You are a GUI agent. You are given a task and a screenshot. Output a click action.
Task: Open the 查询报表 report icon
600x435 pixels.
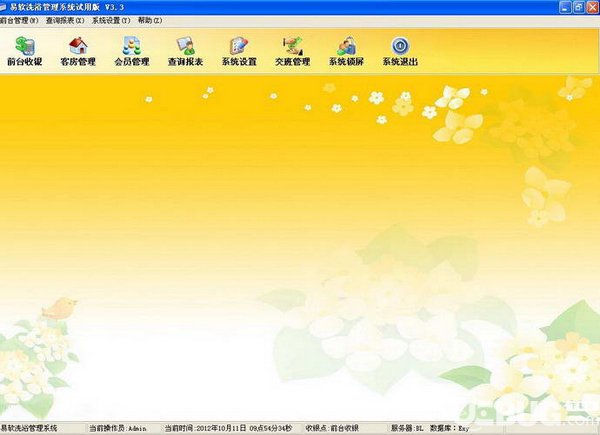tap(186, 51)
